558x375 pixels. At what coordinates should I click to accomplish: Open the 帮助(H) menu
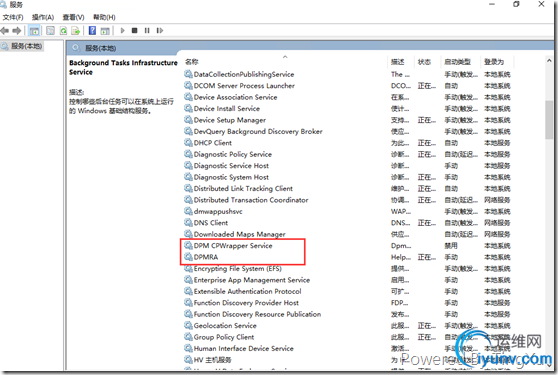[x=104, y=17]
